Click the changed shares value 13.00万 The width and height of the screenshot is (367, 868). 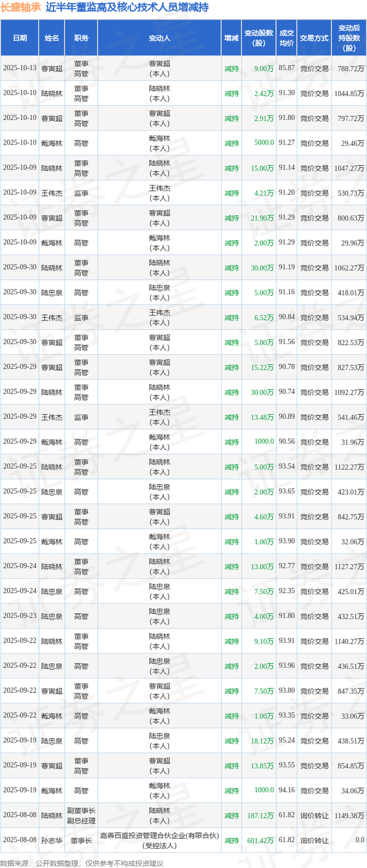pyautogui.click(x=262, y=566)
